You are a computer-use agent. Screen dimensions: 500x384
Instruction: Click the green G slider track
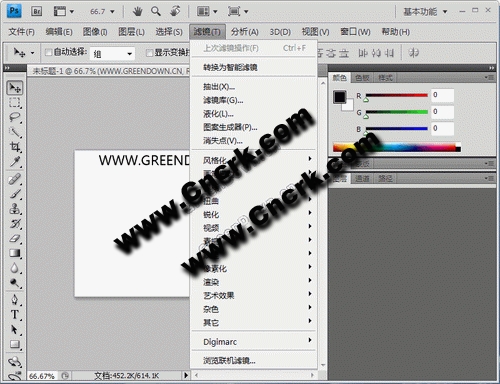(397, 112)
